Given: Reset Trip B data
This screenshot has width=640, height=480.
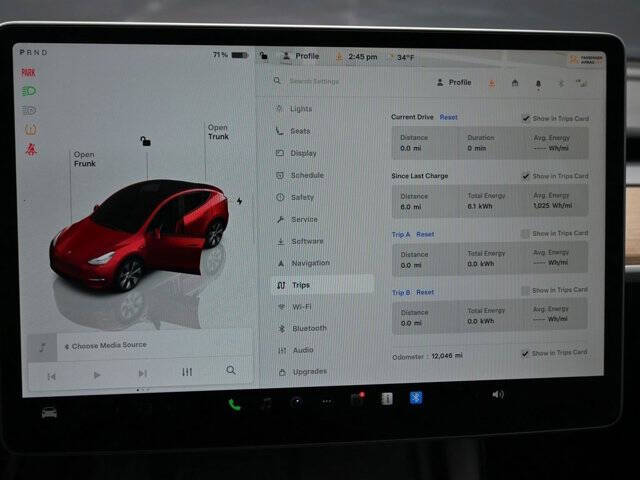Looking at the screenshot, I should (x=425, y=292).
